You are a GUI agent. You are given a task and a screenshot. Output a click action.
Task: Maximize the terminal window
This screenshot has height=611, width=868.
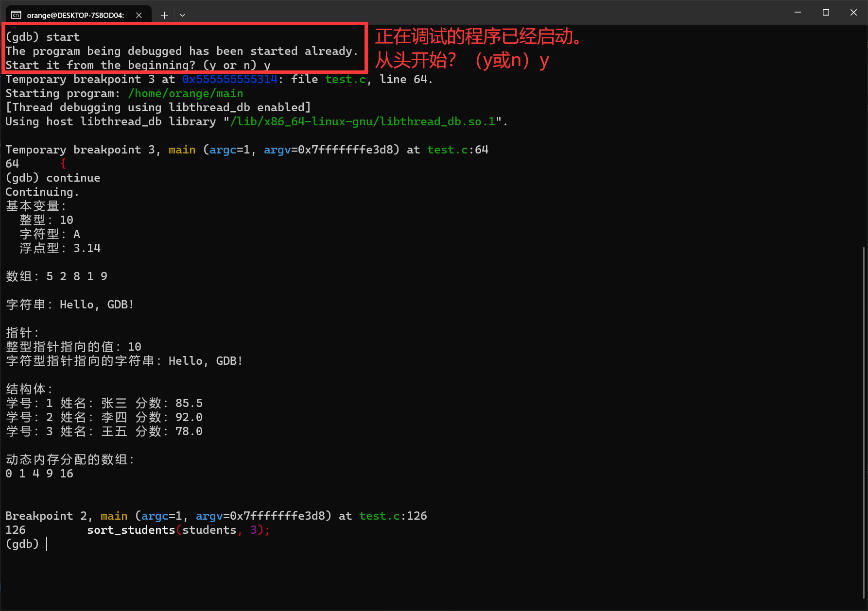pos(826,12)
